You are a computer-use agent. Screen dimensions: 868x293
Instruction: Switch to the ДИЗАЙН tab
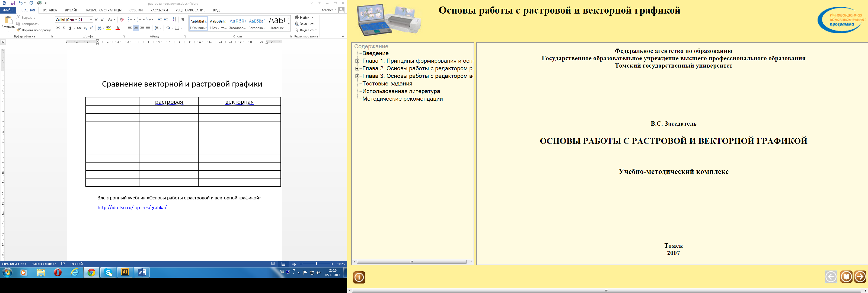coord(71,10)
